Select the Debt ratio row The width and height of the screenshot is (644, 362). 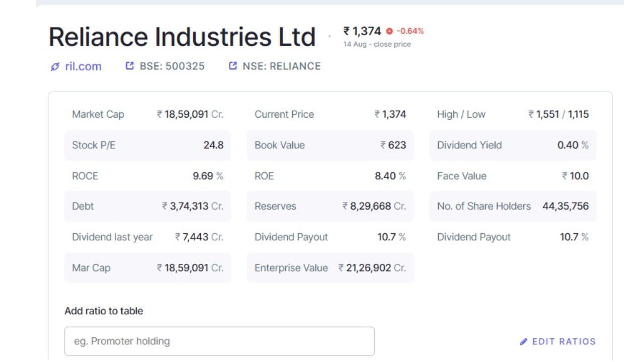click(147, 206)
